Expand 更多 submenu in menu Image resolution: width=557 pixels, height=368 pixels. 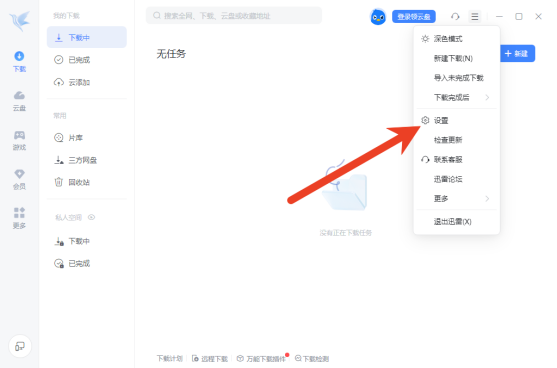click(457, 199)
